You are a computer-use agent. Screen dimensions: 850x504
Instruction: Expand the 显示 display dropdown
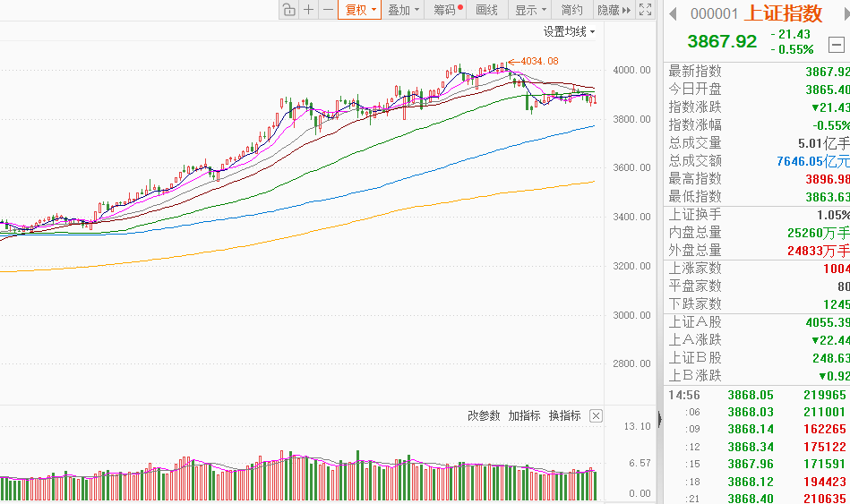click(x=531, y=10)
